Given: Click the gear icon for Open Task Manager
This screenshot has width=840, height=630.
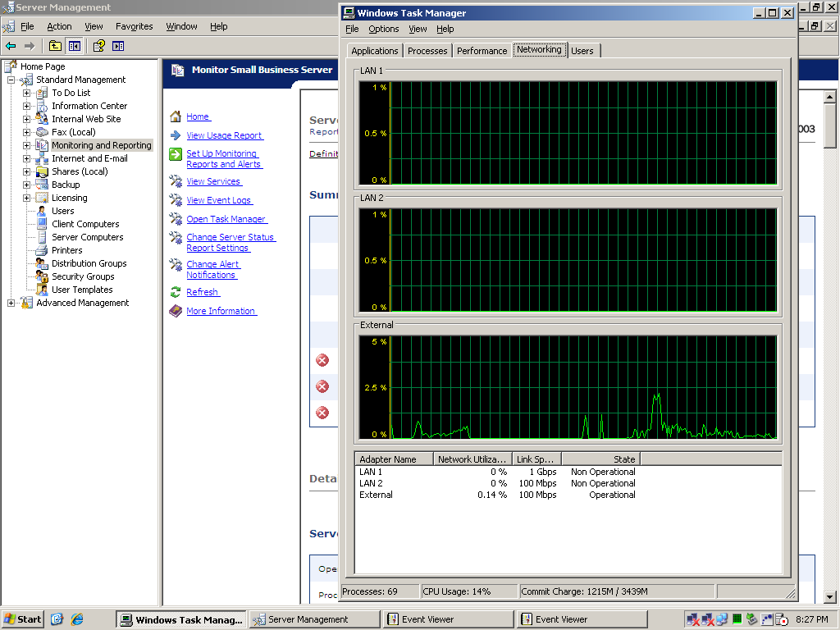Looking at the screenshot, I should tap(176, 218).
